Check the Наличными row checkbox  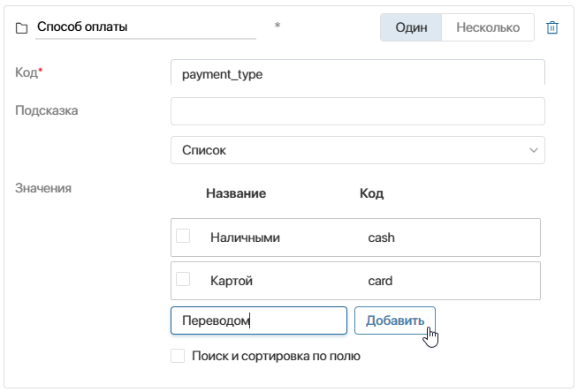click(183, 236)
